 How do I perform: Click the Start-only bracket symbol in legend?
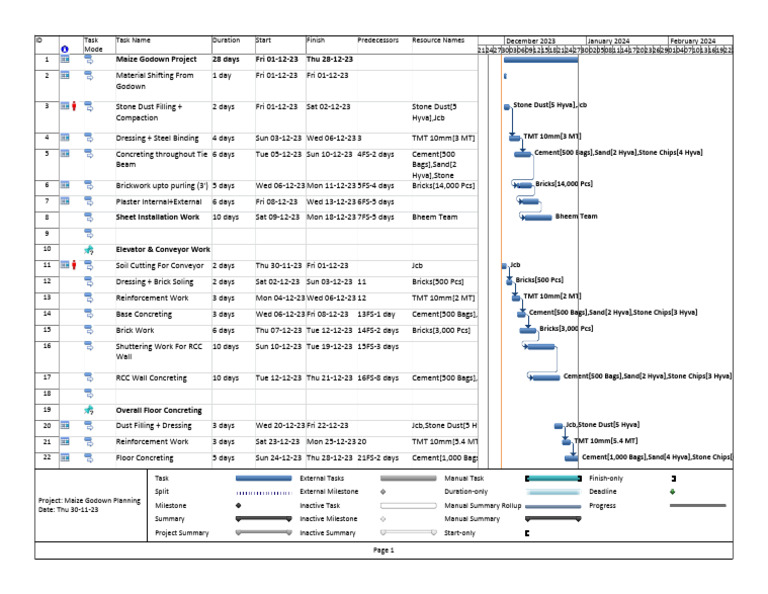pyautogui.click(x=527, y=533)
